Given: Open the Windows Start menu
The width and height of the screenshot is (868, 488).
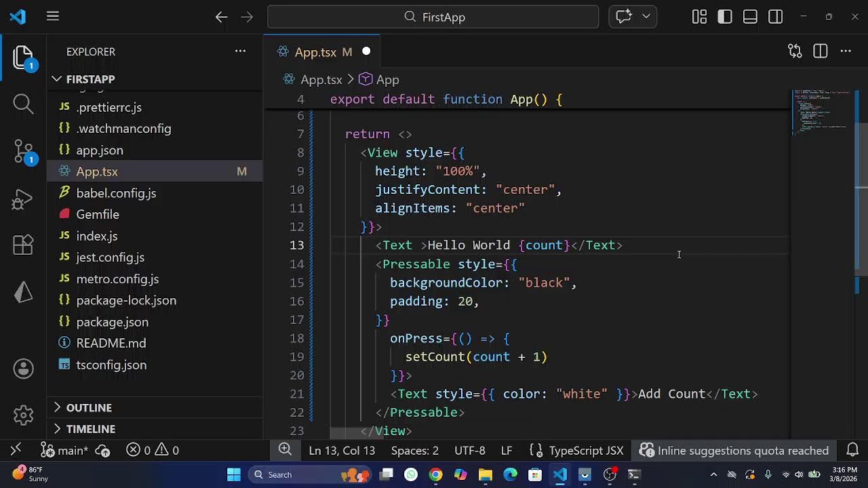Looking at the screenshot, I should (234, 474).
